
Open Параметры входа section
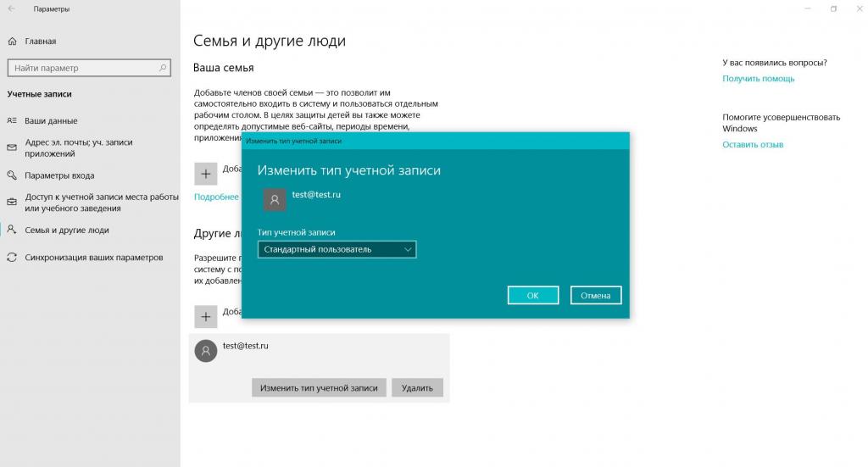(x=59, y=175)
